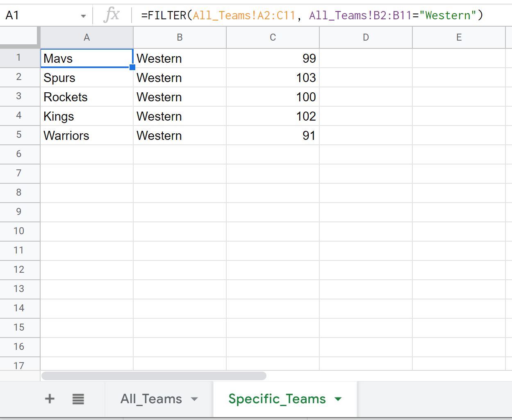Viewport: 512px width, 420px height.
Task: Click cell with value 91
Action: coord(273,135)
